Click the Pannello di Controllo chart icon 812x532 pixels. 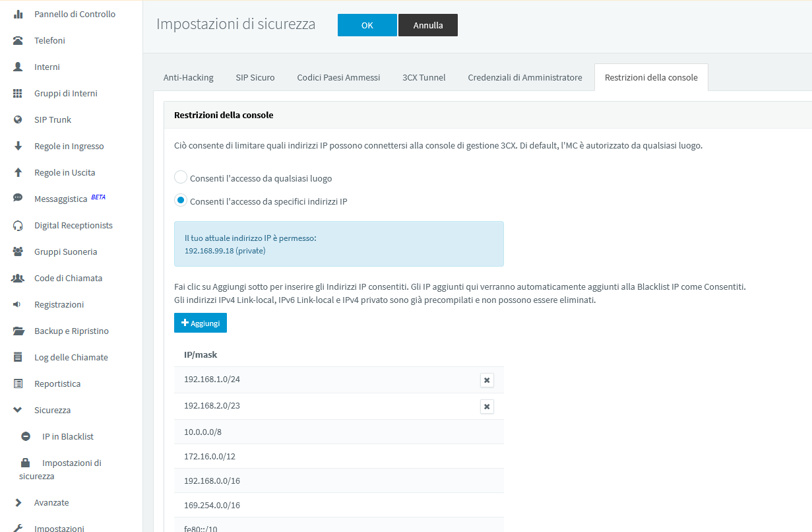[x=18, y=14]
